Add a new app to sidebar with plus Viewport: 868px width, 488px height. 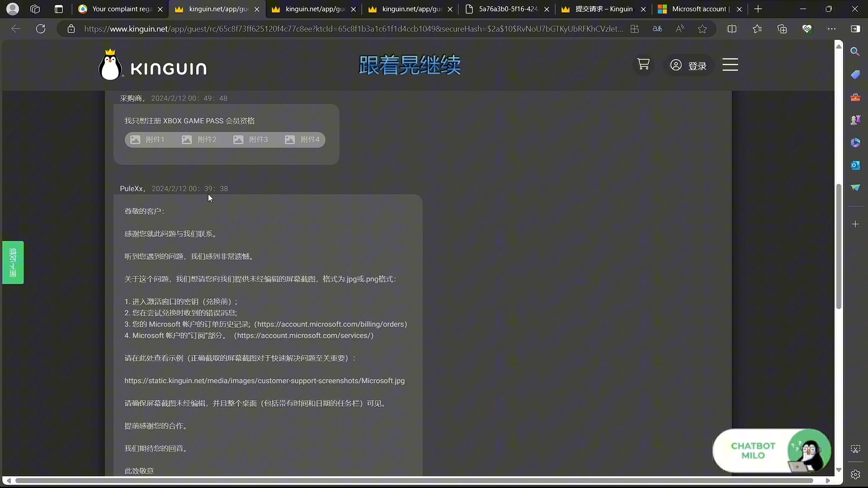(x=855, y=224)
